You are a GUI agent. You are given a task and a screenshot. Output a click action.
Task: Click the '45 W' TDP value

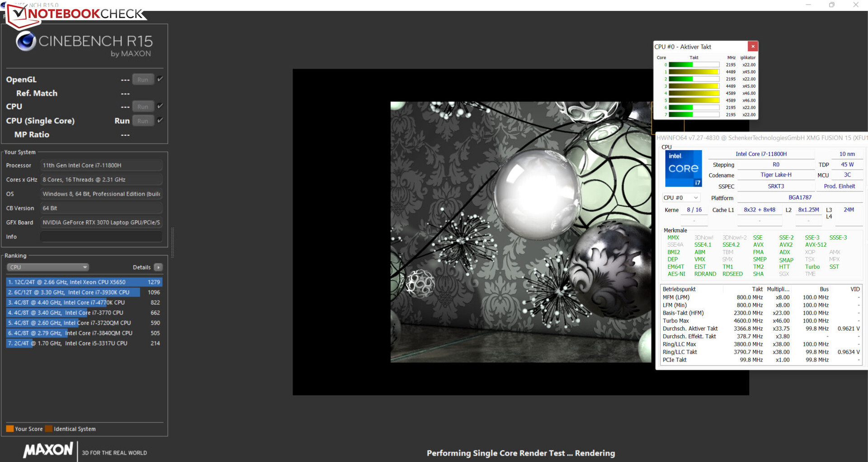847,165
